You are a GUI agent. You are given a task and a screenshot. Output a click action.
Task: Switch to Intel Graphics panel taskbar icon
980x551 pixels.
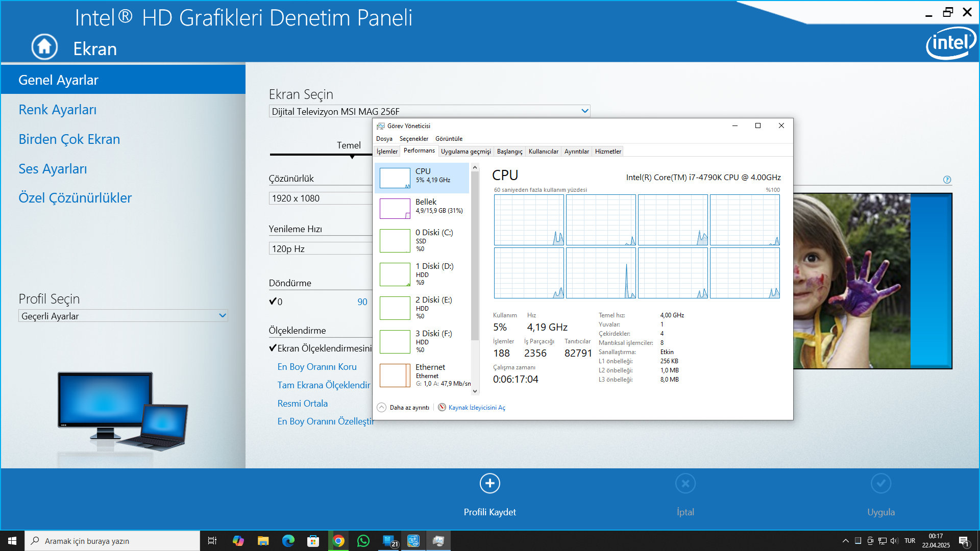pyautogui.click(x=413, y=541)
